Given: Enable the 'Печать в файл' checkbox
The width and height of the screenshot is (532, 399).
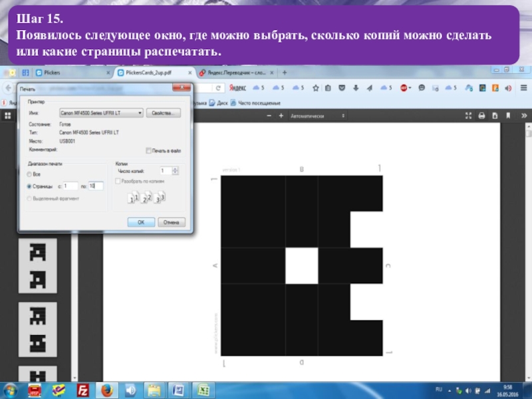Looking at the screenshot, I should (x=148, y=151).
